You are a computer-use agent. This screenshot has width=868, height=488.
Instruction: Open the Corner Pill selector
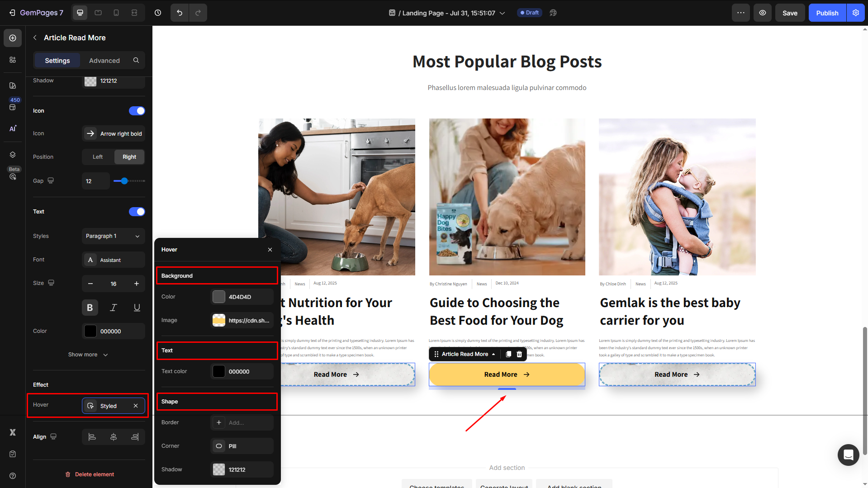[242, 446]
